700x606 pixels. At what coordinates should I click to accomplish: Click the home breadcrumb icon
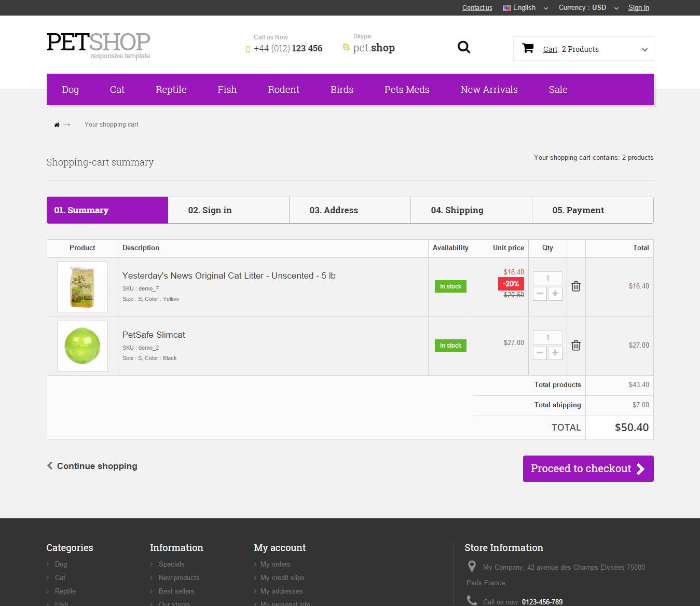coord(57,125)
